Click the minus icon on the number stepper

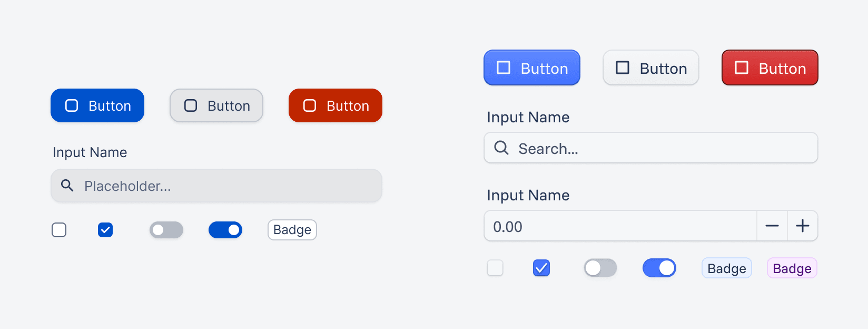tap(772, 226)
